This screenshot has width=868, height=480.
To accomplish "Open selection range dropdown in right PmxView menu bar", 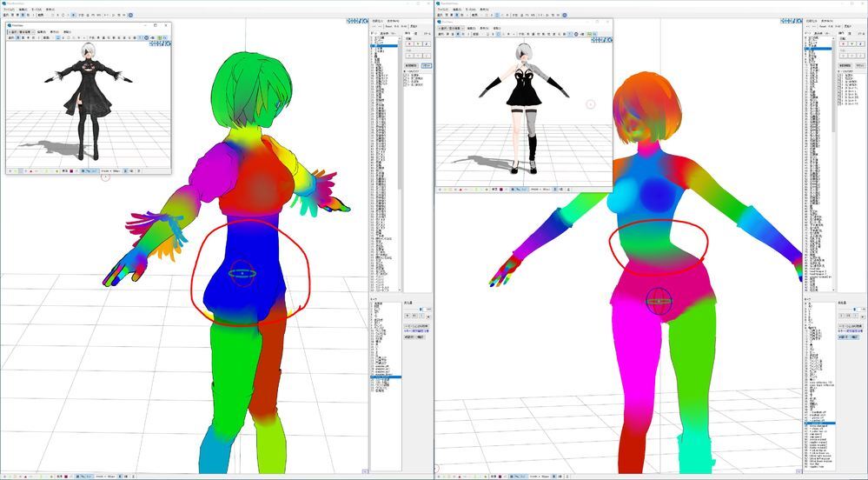I will [x=451, y=28].
